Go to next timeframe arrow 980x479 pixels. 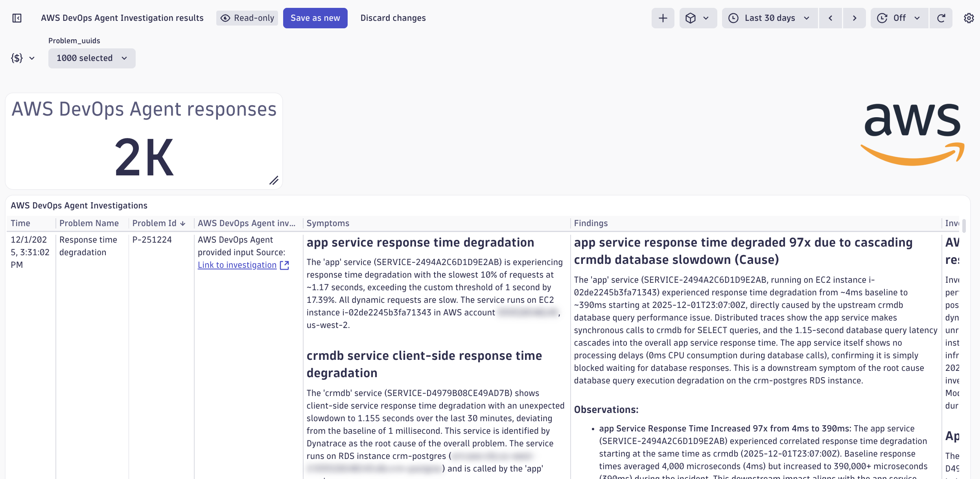[854, 18]
